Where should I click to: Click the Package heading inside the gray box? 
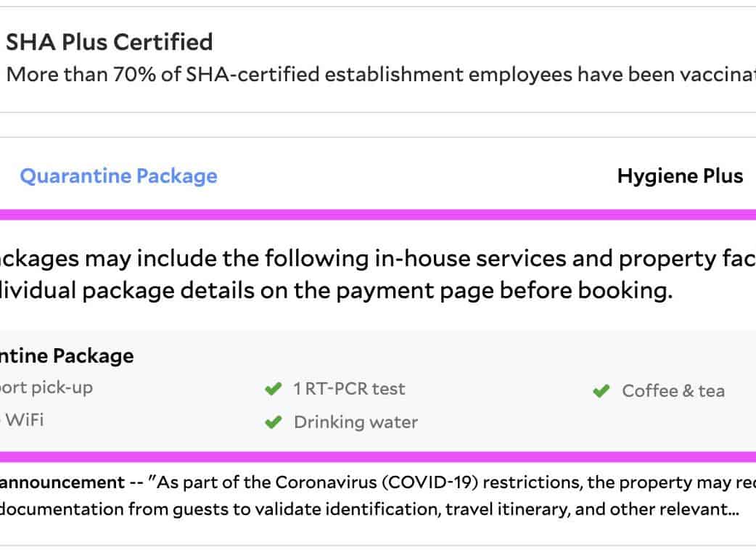pyautogui.click(x=67, y=355)
